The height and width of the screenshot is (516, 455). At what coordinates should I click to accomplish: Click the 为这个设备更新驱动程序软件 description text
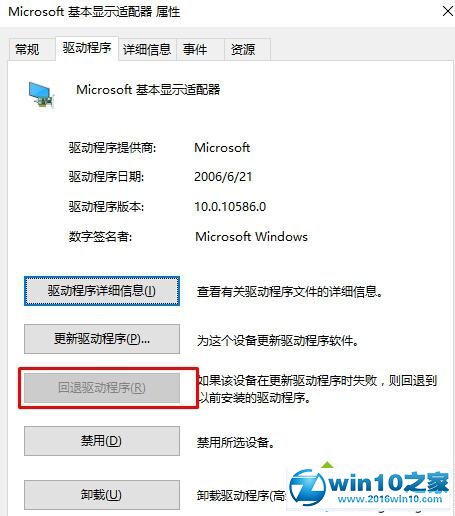278,341
